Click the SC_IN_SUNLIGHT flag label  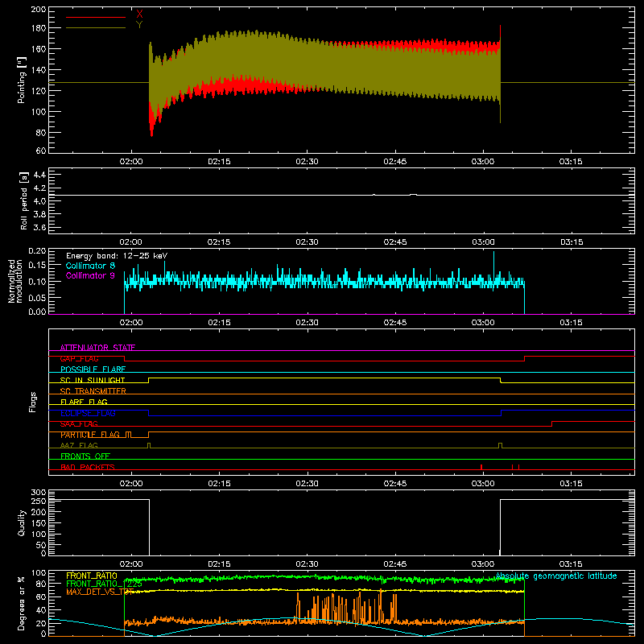click(93, 380)
